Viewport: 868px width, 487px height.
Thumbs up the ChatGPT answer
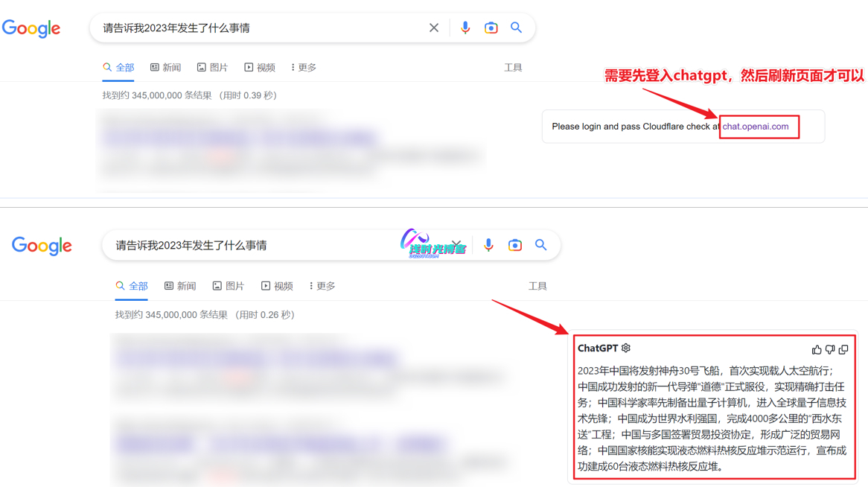[817, 349]
